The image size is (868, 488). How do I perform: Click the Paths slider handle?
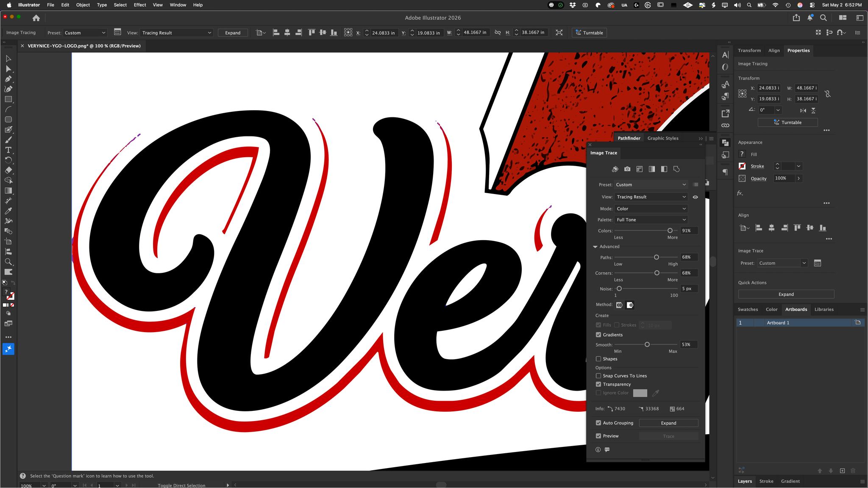[x=657, y=257]
